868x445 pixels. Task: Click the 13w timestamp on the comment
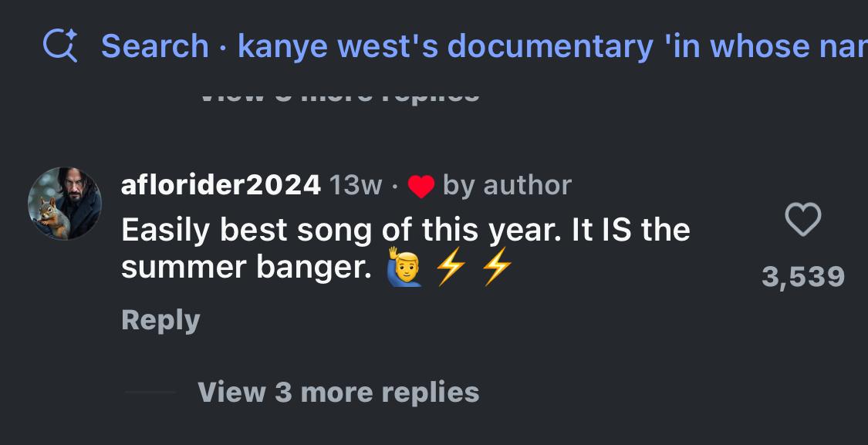[355, 185]
